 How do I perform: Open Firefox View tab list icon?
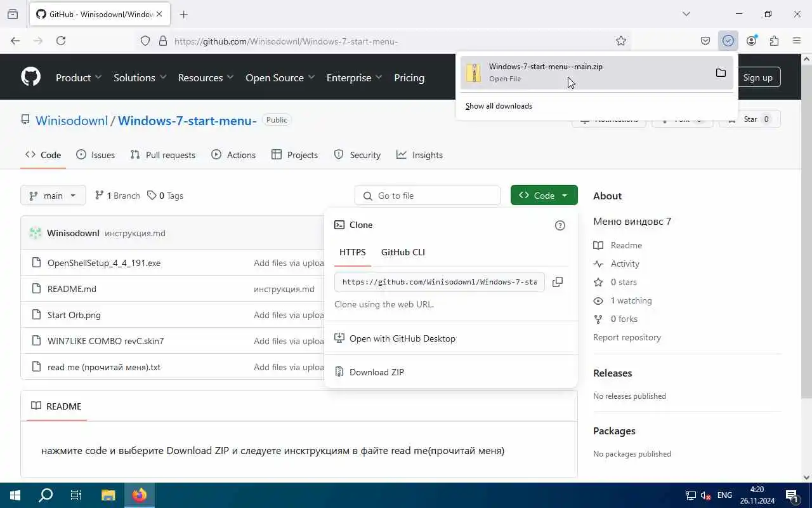tap(13, 14)
